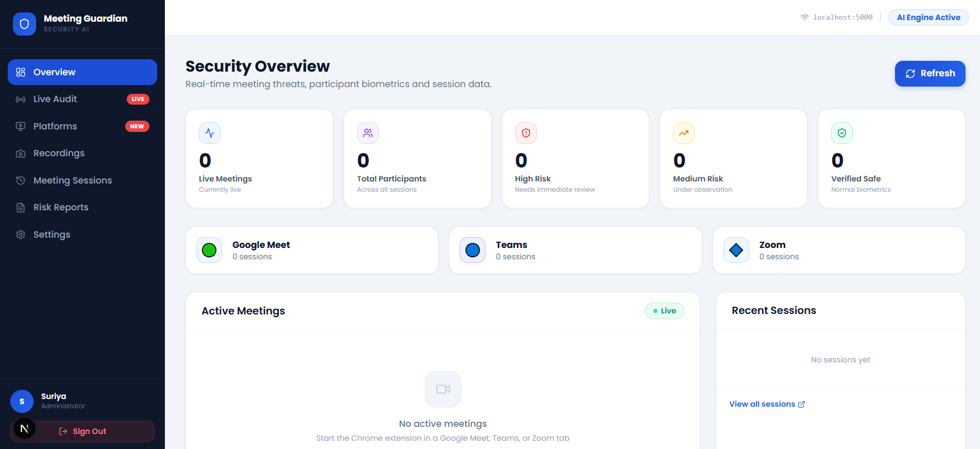Select the Live Meetings label
The height and width of the screenshot is (449, 980).
point(225,179)
